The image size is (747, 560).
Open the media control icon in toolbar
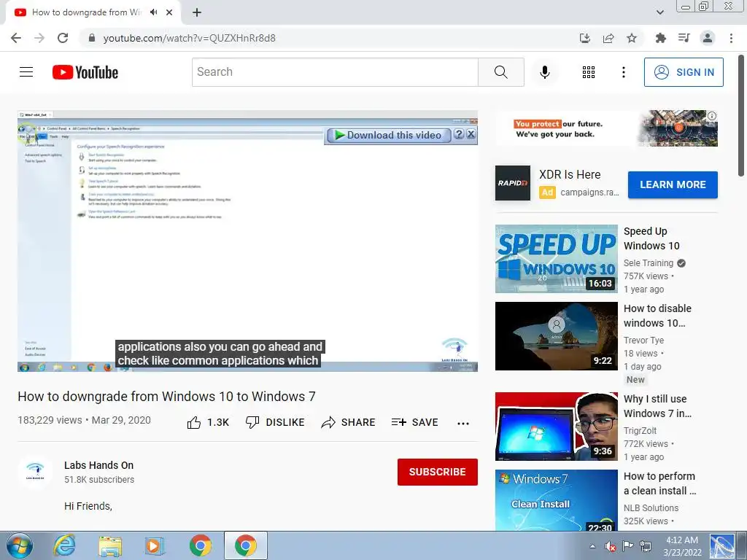[x=684, y=38]
